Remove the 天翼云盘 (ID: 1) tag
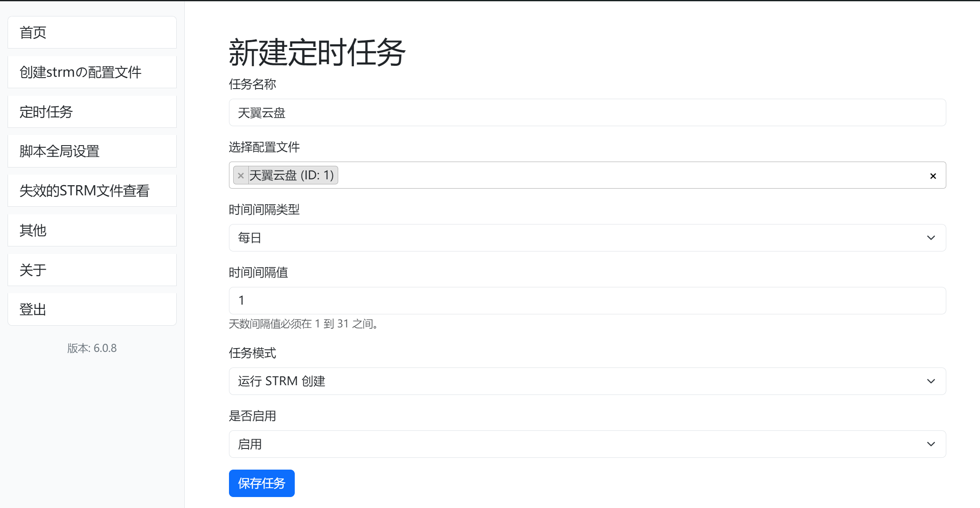The image size is (980, 508). 241,176
